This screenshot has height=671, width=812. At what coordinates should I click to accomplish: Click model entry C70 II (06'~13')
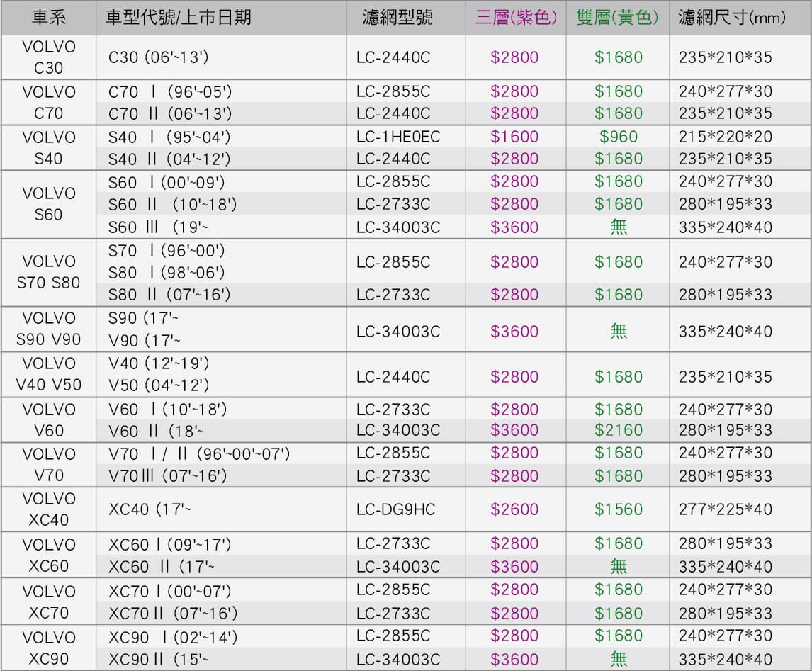click(x=170, y=113)
